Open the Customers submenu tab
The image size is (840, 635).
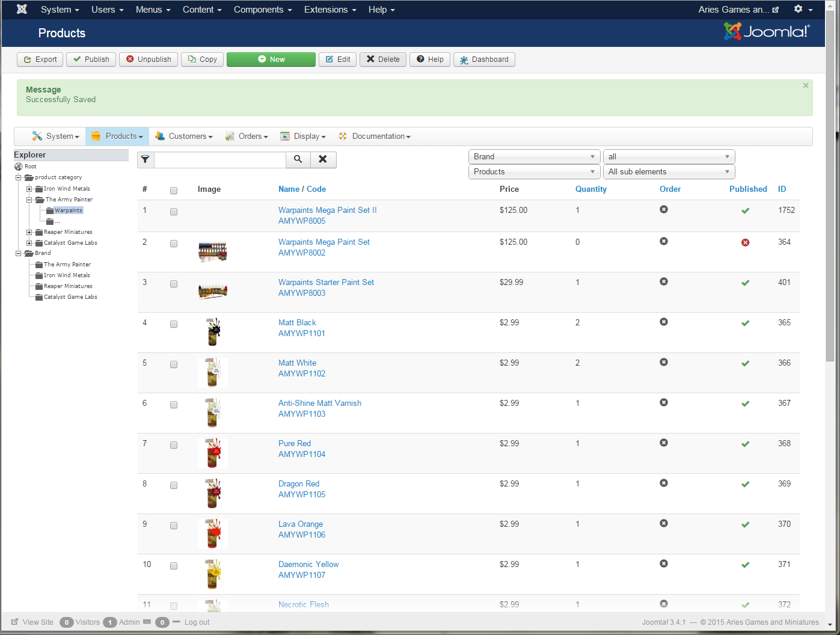(184, 137)
